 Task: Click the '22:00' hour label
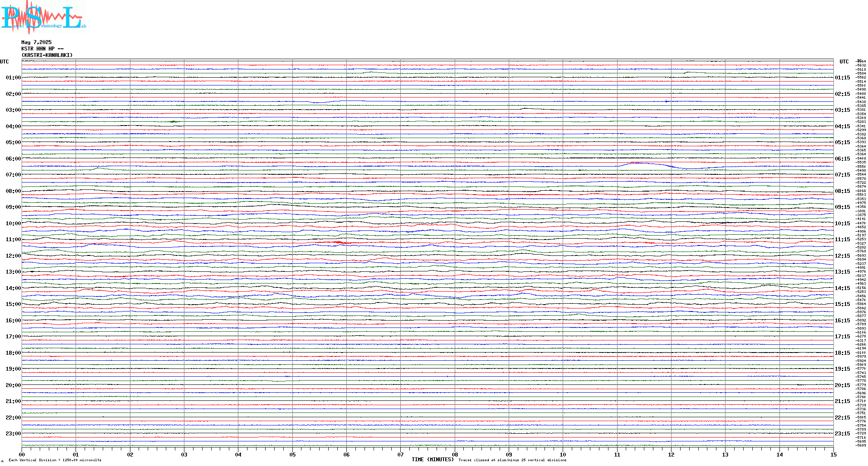[13, 418]
